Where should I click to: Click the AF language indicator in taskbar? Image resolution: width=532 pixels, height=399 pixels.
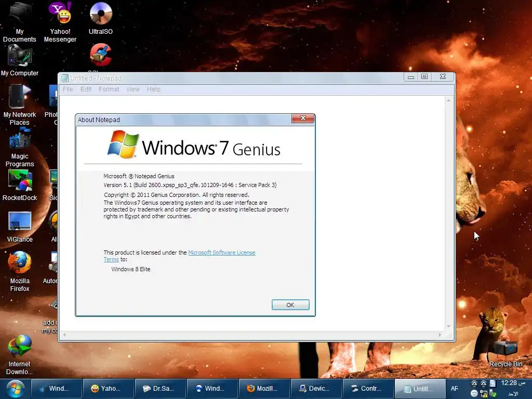click(x=454, y=389)
